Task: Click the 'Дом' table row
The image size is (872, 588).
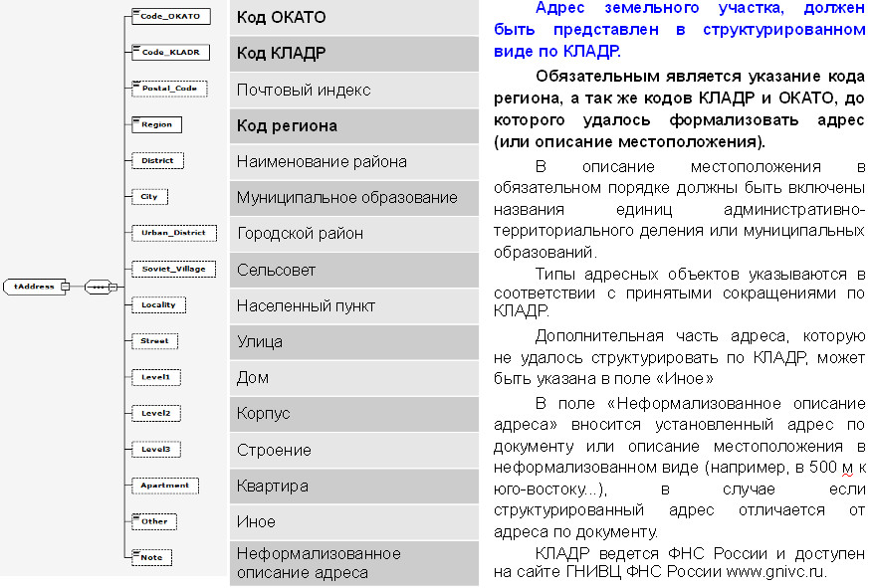Action: pos(354,378)
